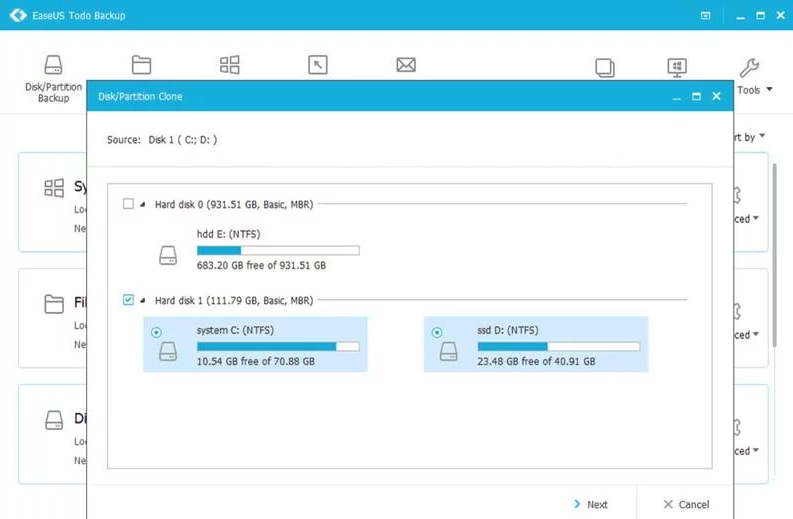Click the System Backup windows toolbar icon
This screenshot has height=519, width=793.
(x=230, y=65)
